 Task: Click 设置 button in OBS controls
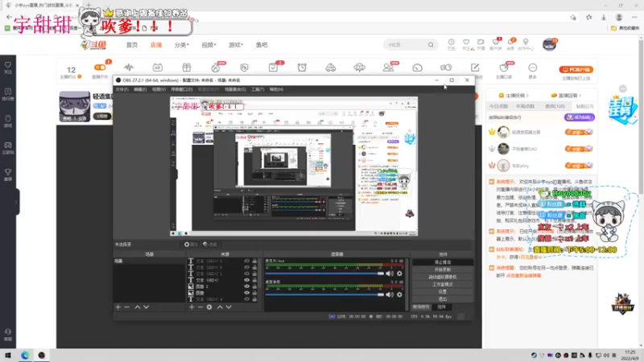click(x=443, y=291)
